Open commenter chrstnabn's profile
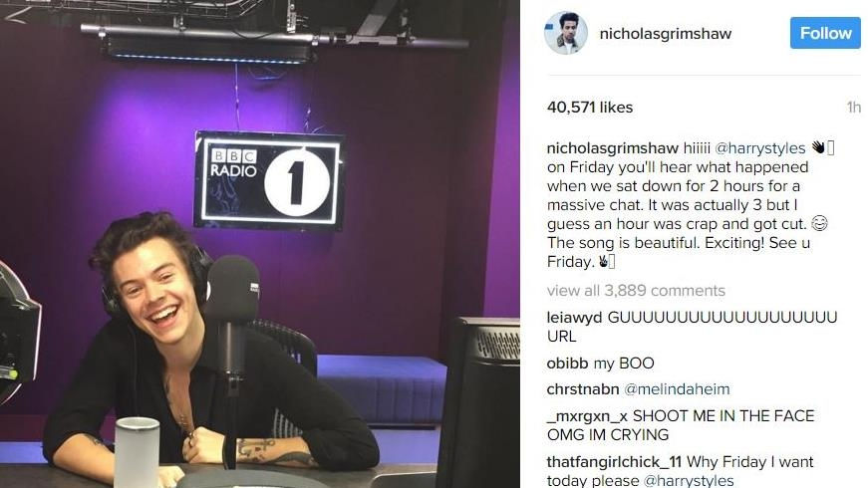The height and width of the screenshot is (488, 868). pos(582,389)
